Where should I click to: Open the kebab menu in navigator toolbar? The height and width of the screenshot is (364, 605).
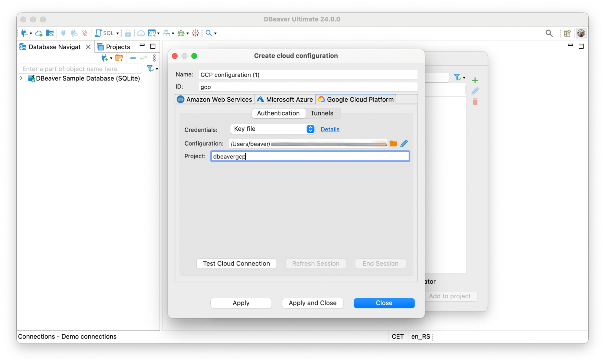click(155, 58)
